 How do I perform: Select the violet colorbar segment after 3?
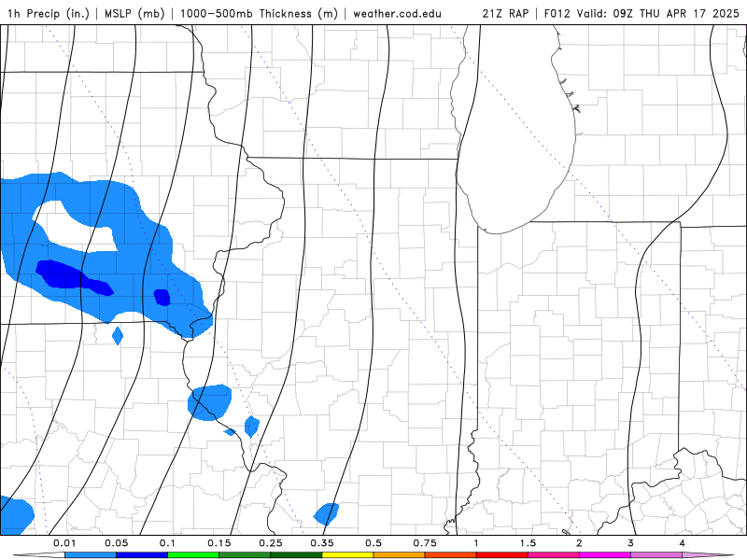coord(656,555)
